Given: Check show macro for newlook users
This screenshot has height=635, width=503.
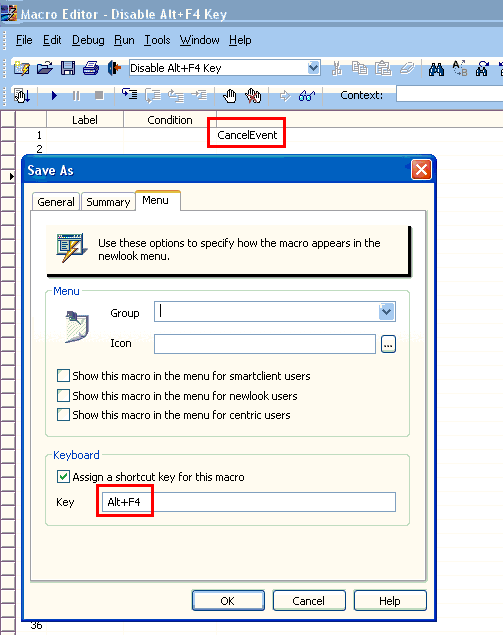Looking at the screenshot, I should (63, 395).
